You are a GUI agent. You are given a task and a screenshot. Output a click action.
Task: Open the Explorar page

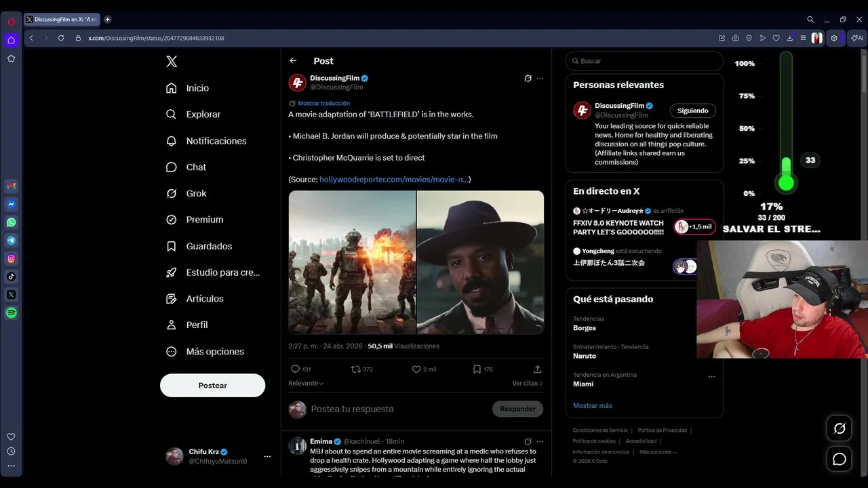coord(193,115)
